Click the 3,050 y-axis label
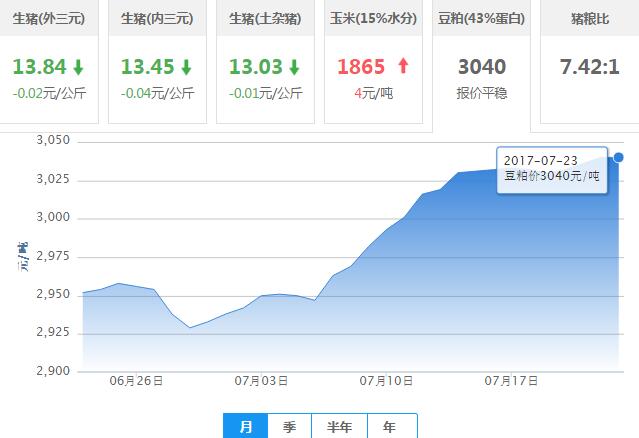The image size is (639, 438). click(x=53, y=140)
